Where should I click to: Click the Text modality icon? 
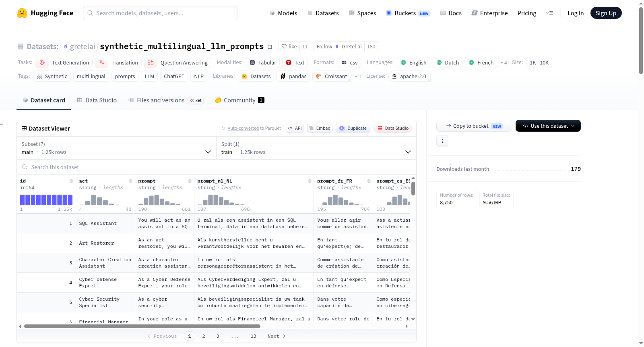[x=289, y=62]
